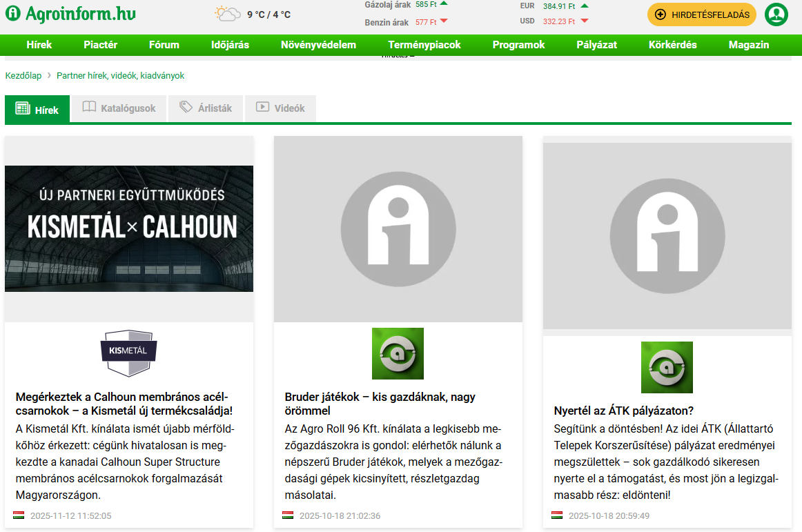Click the Bruder játékok placeholder image
This screenshot has width=802, height=532.
tap(398, 229)
